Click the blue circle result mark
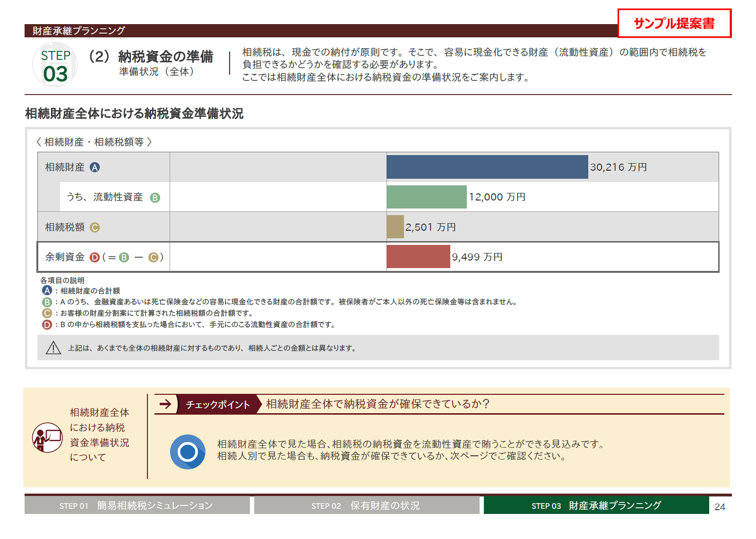Viewport: 756px width, 539px height. coord(188,452)
